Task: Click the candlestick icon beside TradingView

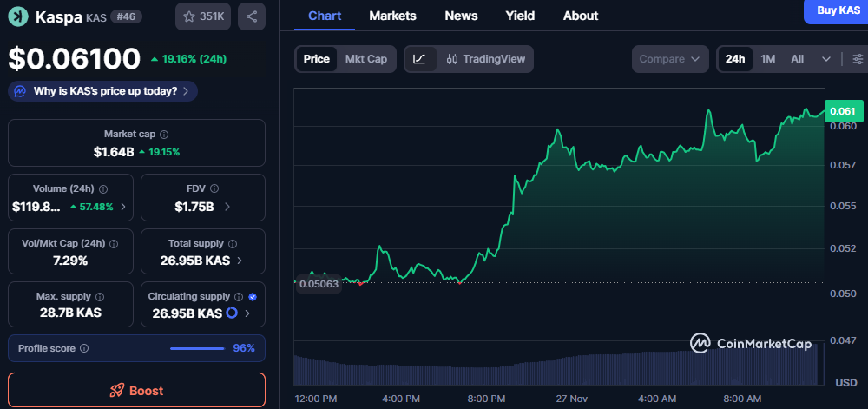Action: coord(452,59)
